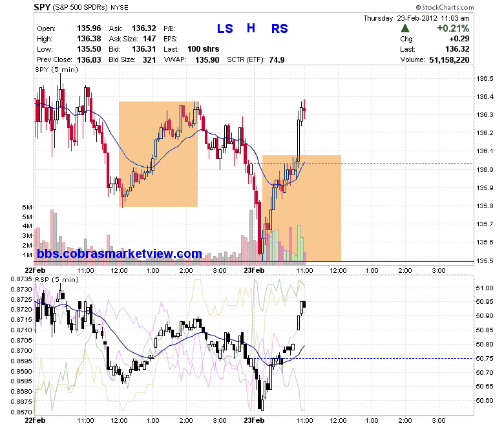Click the +0.21% percent change
The height and width of the screenshot is (426, 504).
pos(453,28)
